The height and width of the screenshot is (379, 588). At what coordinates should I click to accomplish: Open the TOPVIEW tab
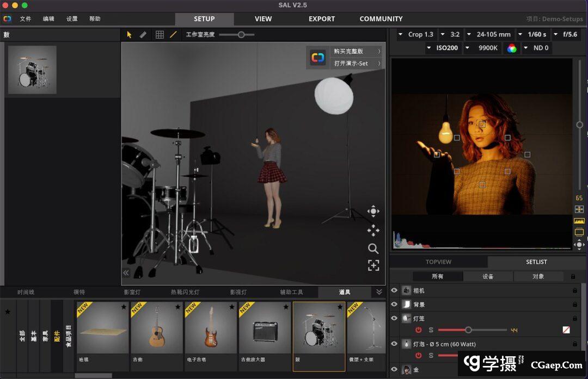(438, 262)
